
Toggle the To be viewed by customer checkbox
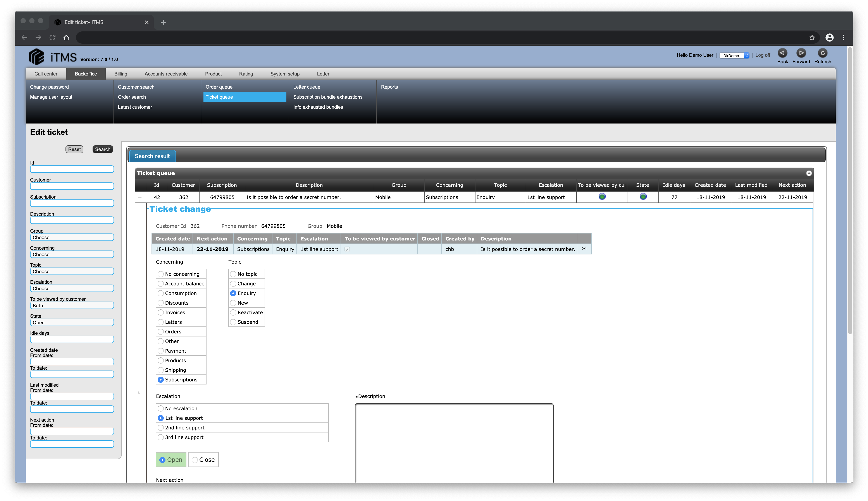[347, 249]
